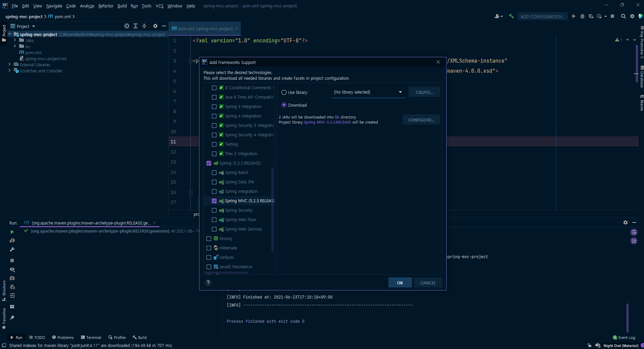
Task: Click scroll-to-end icon in Run console
Action: pyautogui.click(x=634, y=241)
